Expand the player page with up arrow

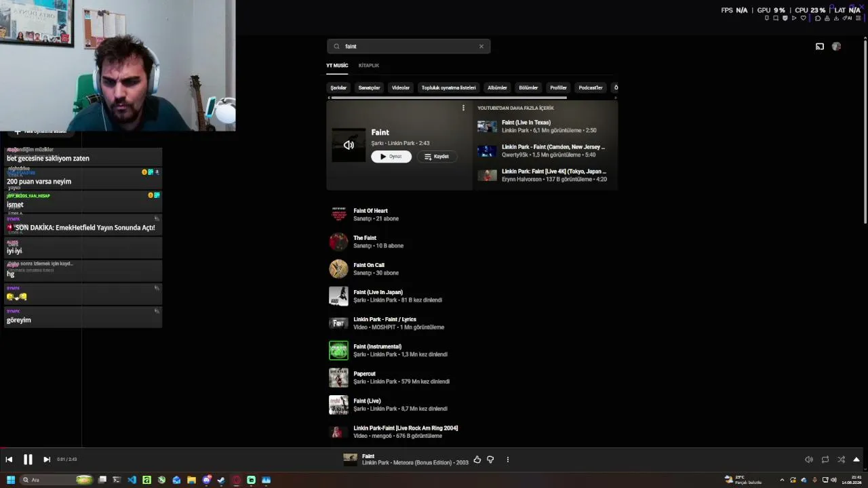pyautogui.click(x=856, y=460)
